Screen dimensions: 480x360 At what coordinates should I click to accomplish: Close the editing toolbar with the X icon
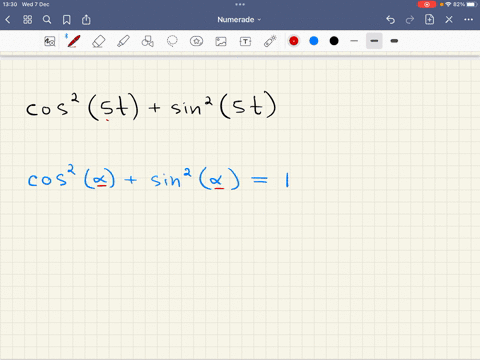[x=449, y=20]
